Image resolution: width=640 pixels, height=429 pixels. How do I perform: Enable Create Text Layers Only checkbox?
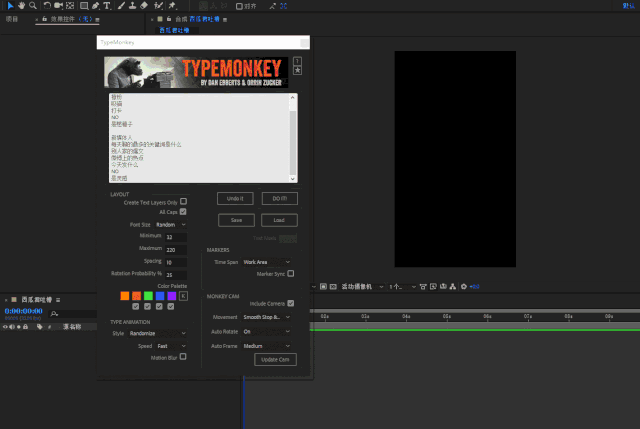(x=184, y=201)
